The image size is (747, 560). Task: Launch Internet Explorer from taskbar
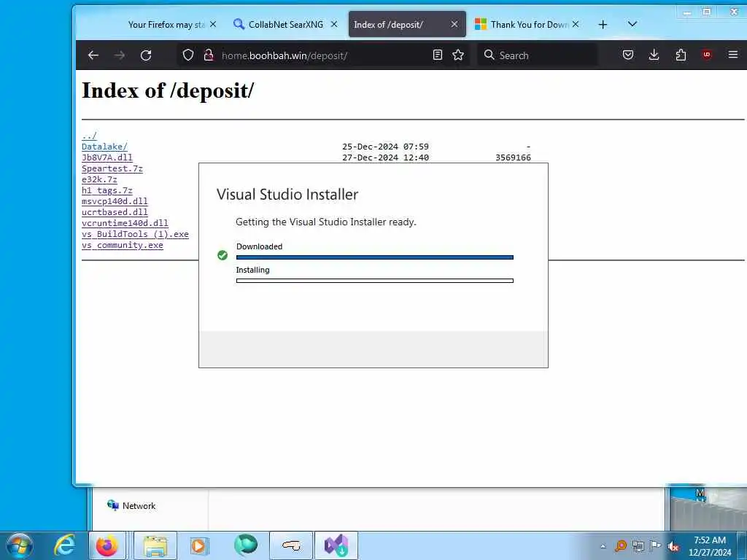(x=64, y=545)
